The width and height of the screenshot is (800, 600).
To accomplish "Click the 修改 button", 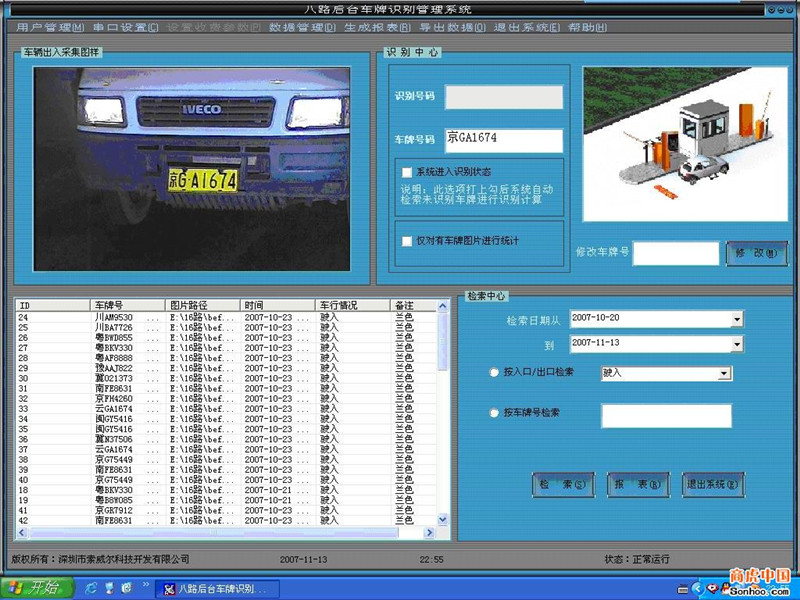I will tap(756, 253).
